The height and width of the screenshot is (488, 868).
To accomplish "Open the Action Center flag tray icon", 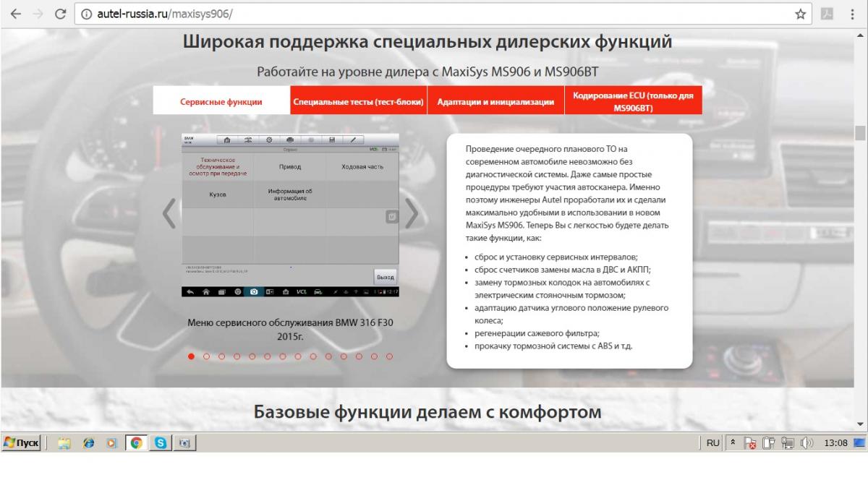I will click(750, 443).
